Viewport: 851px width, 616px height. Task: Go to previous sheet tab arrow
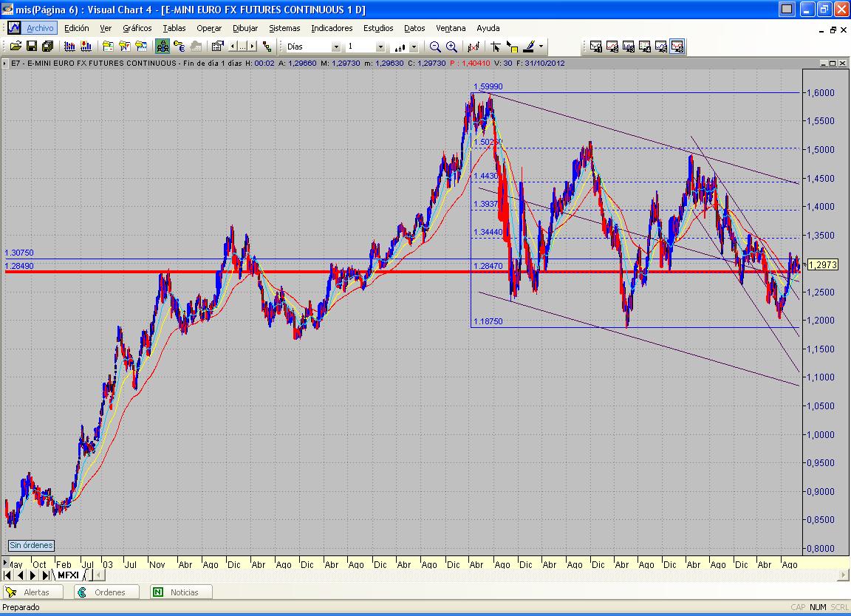21,575
